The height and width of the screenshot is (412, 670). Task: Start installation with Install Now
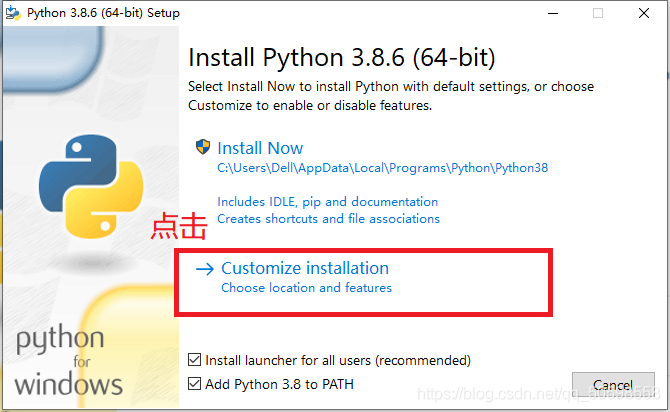(x=260, y=148)
